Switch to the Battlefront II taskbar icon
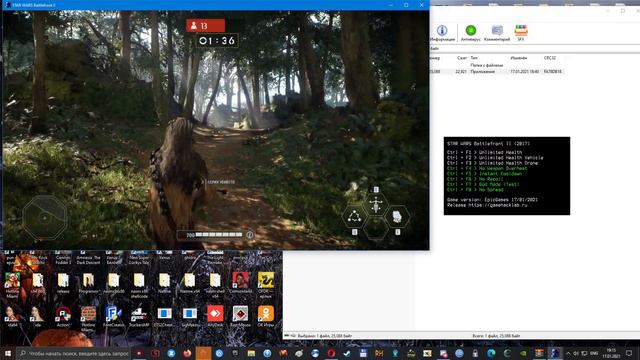 [555, 353]
